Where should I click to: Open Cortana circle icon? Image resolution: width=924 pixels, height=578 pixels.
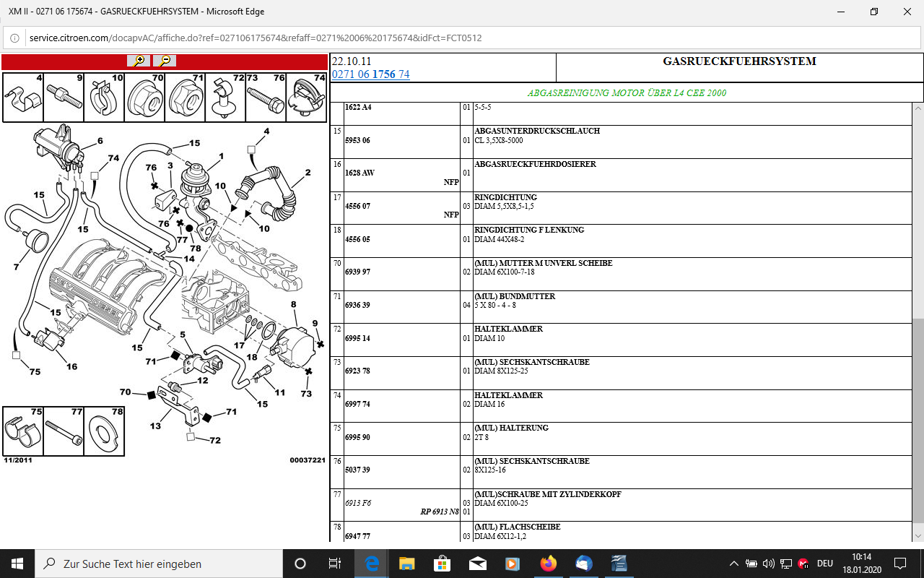click(300, 564)
